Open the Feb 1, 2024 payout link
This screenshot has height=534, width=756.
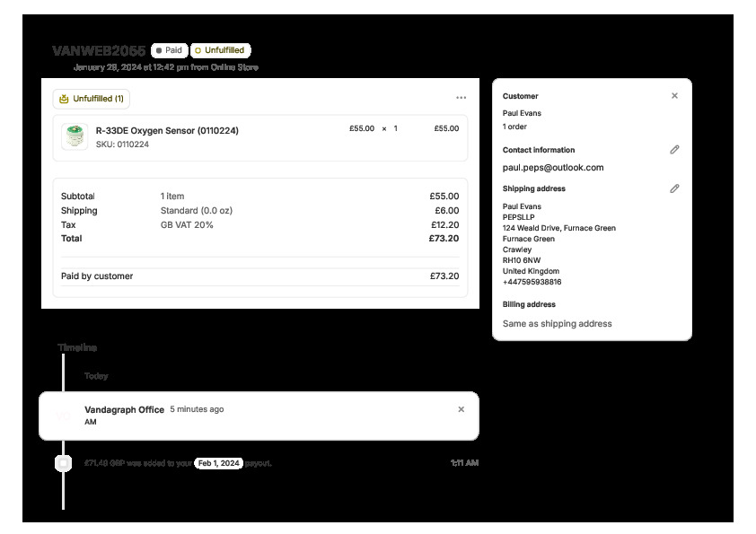coord(218,463)
